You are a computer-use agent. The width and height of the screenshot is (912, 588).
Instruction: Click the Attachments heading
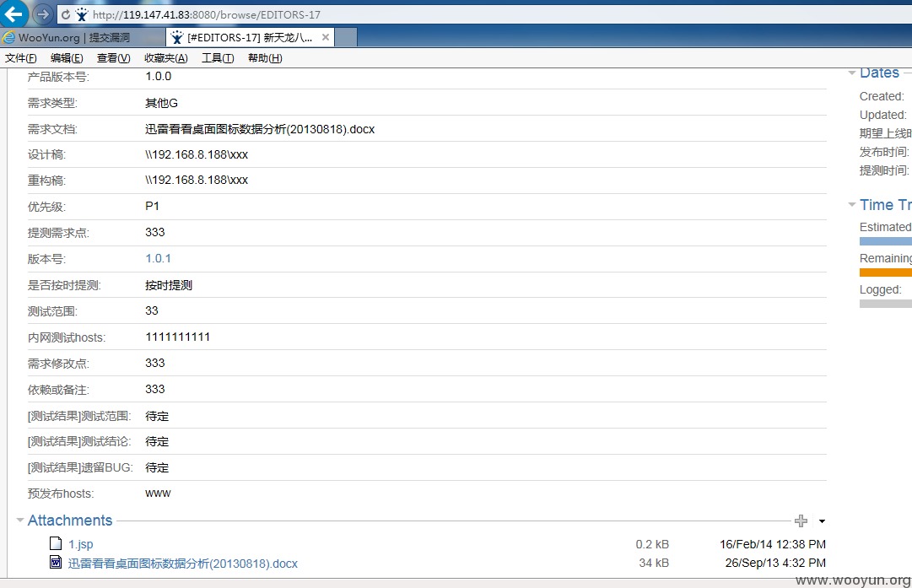pyautogui.click(x=70, y=520)
